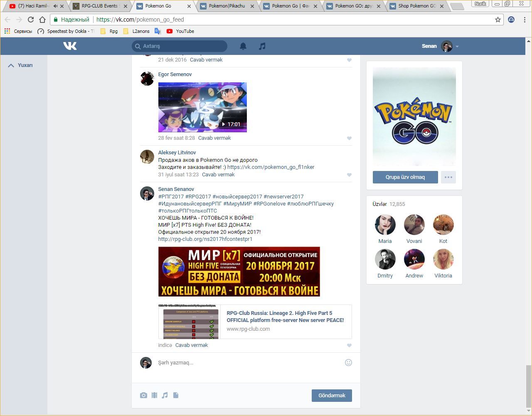
Task: Switch to Pokemon|Pikachu tab
Action: 227,6
